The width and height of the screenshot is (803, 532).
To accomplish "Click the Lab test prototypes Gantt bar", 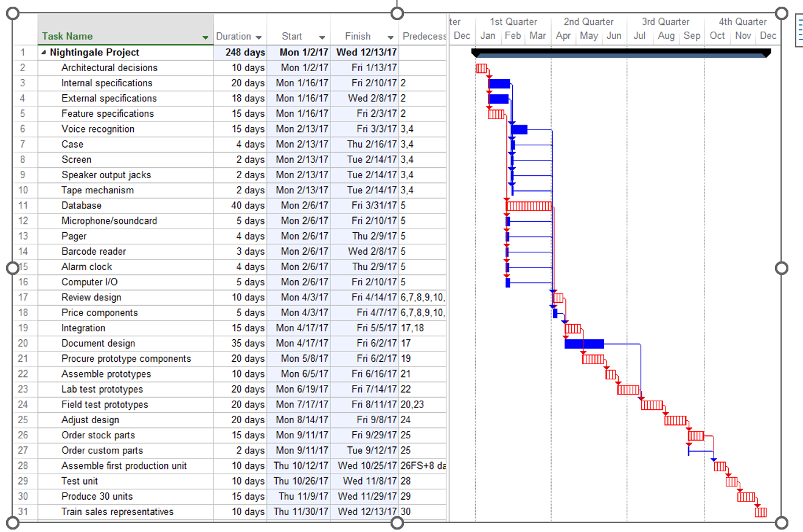I will coord(628,390).
